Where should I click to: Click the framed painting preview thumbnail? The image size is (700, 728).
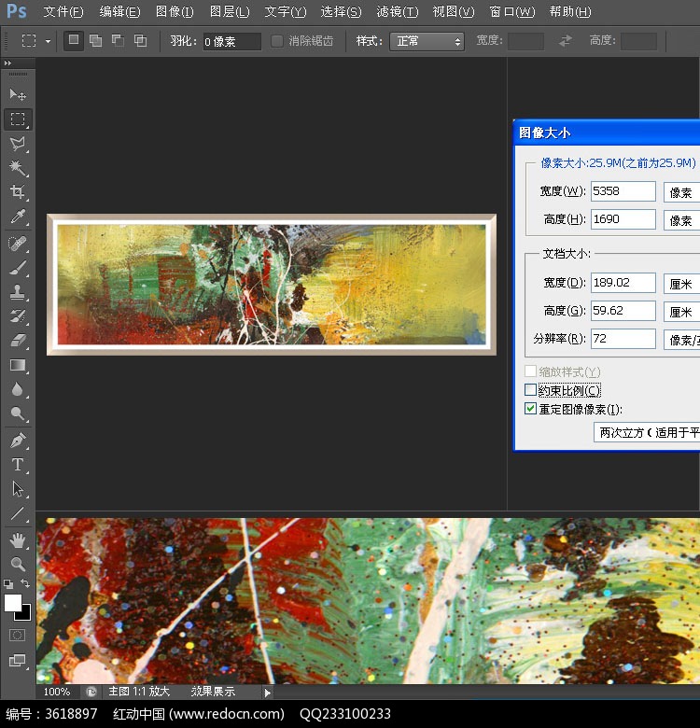click(x=272, y=285)
